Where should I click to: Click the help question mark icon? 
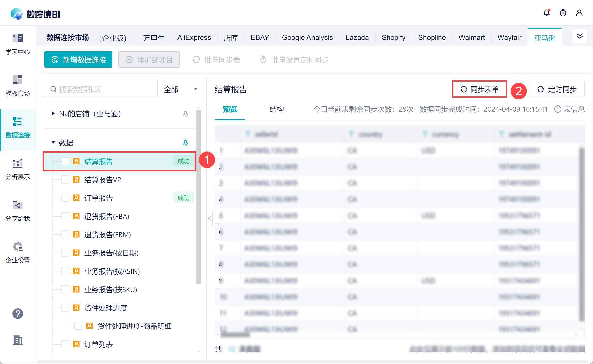[x=18, y=314]
